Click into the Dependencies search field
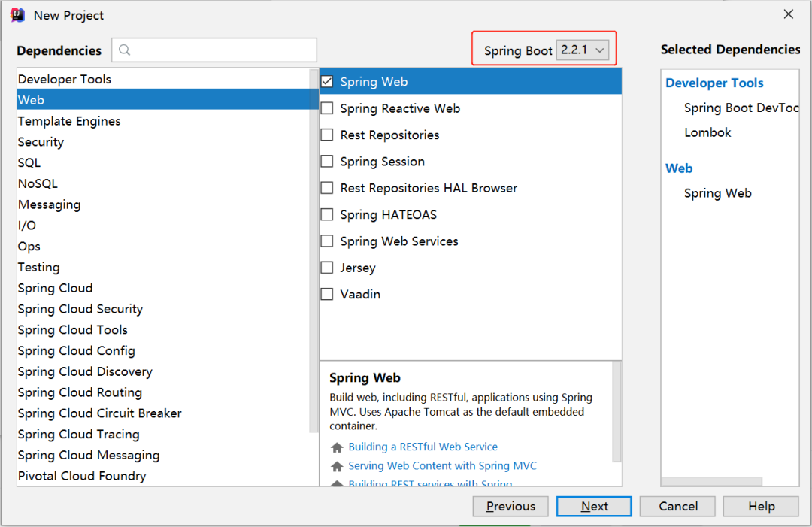This screenshot has width=812, height=527. (214, 50)
